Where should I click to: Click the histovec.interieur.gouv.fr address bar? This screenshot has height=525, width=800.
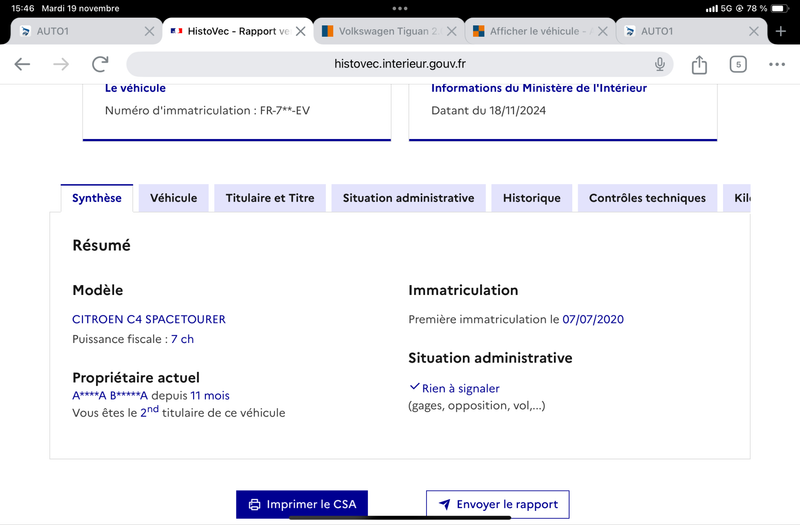pyautogui.click(x=399, y=64)
